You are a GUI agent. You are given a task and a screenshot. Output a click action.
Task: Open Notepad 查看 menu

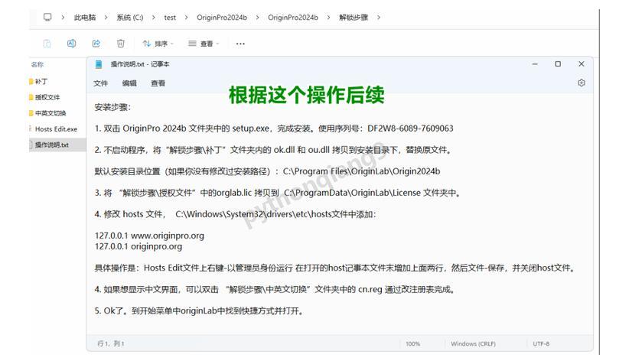(158, 83)
